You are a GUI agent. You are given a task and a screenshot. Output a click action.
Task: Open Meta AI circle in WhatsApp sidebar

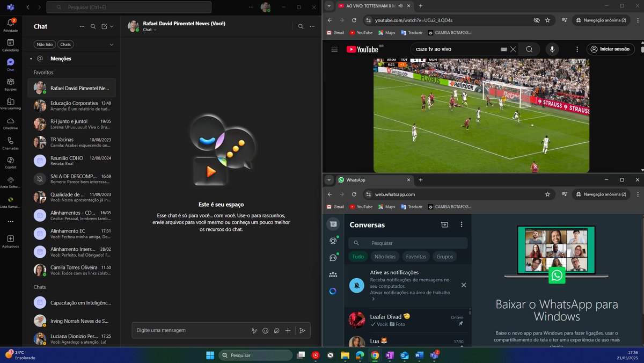(333, 291)
